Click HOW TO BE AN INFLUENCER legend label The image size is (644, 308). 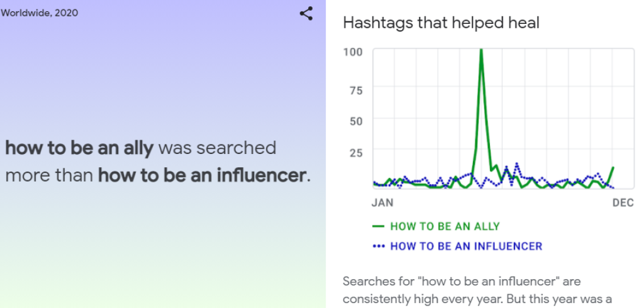[466, 246]
